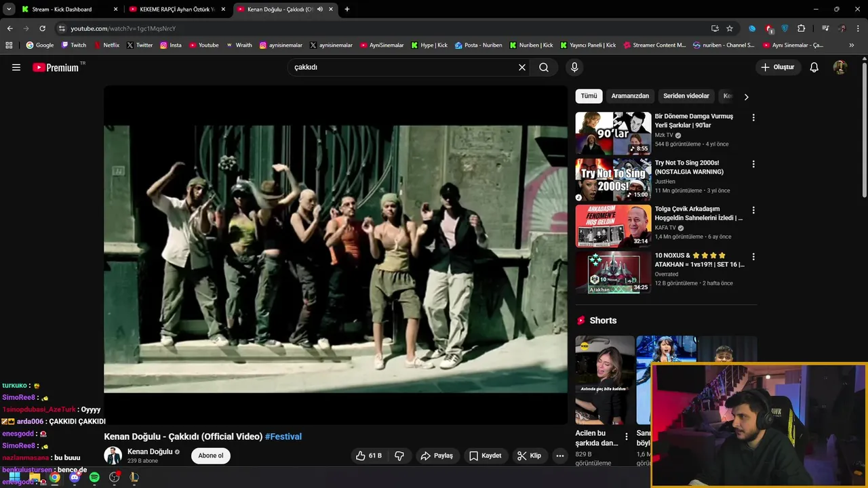Open site info icon in address bar
The image size is (868, 488).
pos(62,28)
